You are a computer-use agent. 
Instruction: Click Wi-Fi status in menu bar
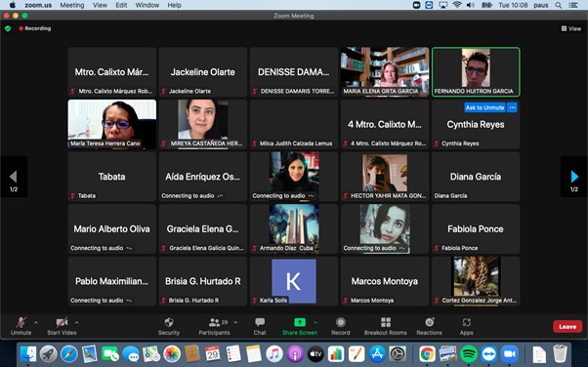tap(457, 5)
